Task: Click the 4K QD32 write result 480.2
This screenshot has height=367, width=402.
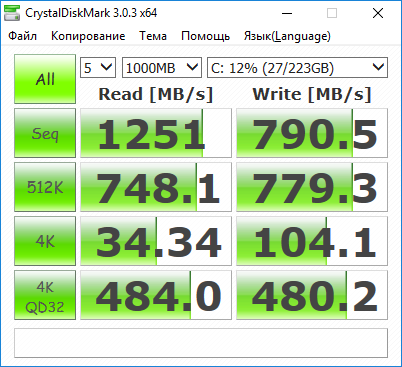Action: (x=312, y=295)
